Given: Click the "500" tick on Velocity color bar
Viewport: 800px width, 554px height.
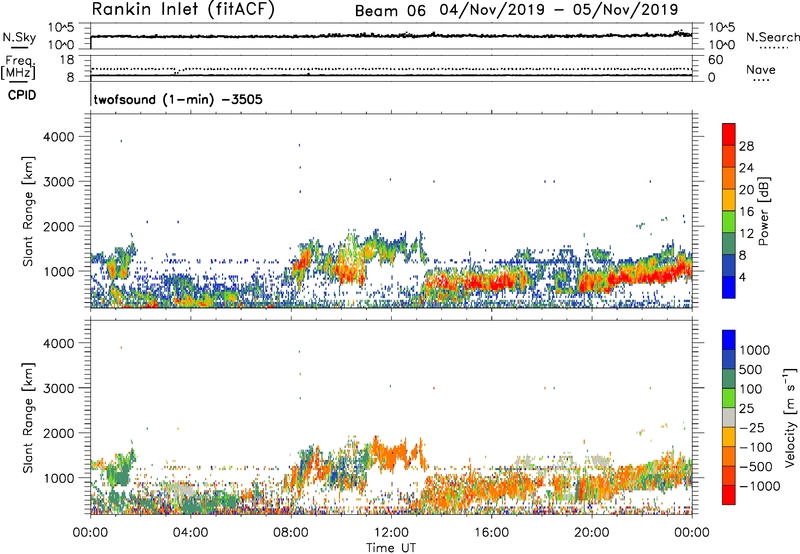Looking at the screenshot, I should point(751,370).
